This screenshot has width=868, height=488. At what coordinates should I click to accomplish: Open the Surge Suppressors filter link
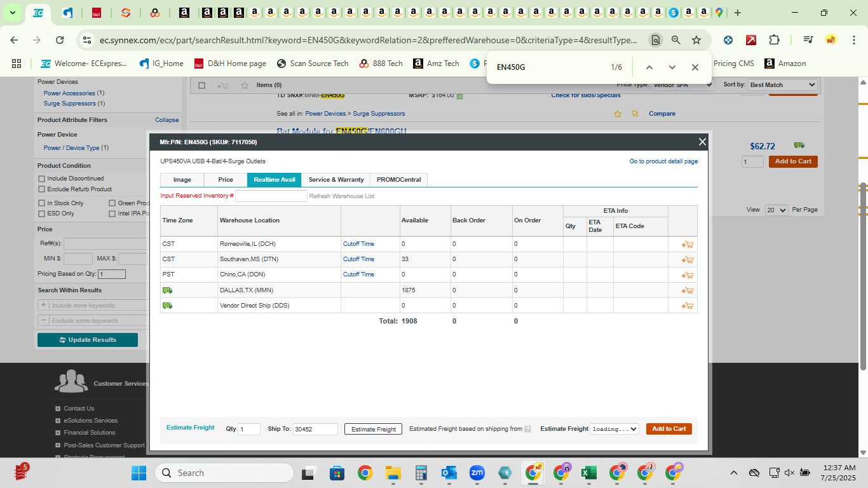pyautogui.click(x=69, y=104)
